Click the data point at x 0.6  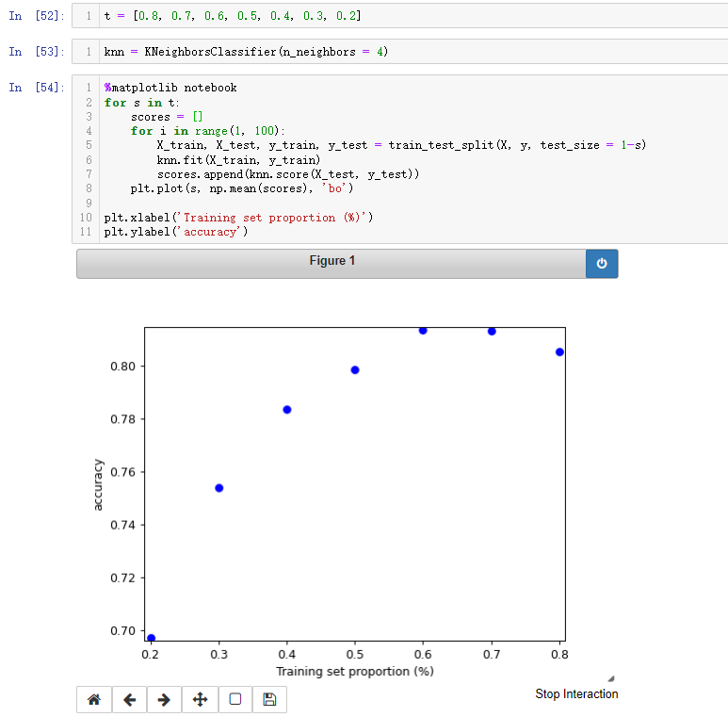(x=423, y=331)
